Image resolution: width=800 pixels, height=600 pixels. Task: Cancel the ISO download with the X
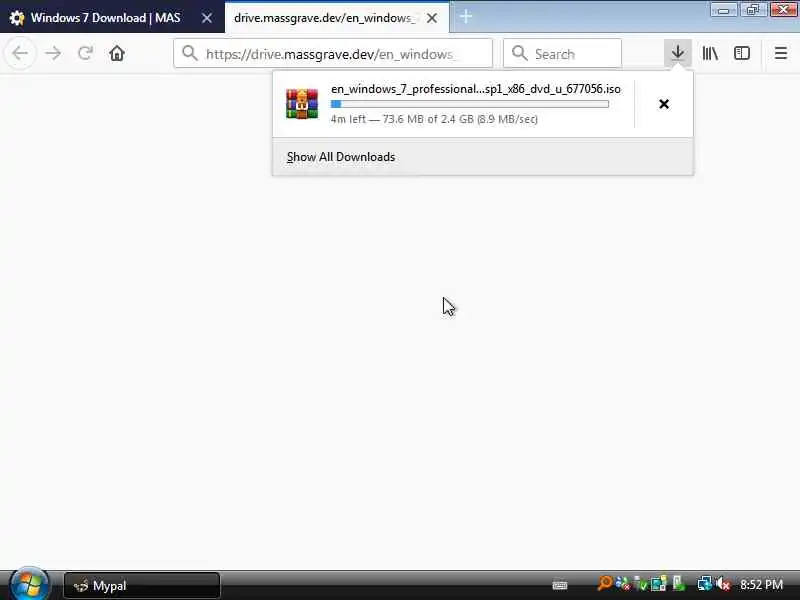pyautogui.click(x=664, y=104)
